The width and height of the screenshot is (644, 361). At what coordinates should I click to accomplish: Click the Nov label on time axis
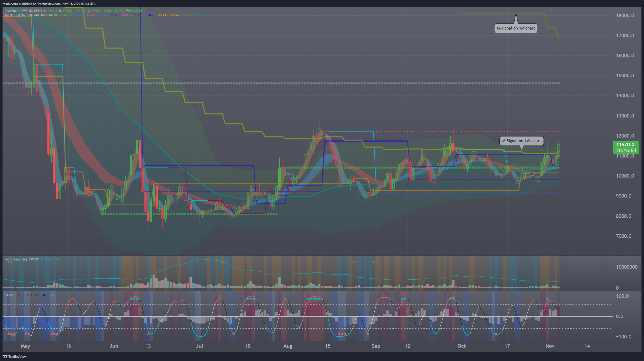(x=550, y=346)
